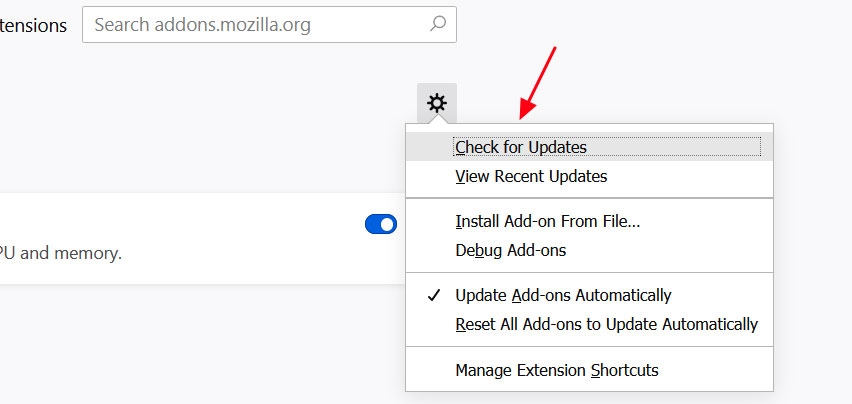Uncheck Update Add-ons Automatically
This screenshot has height=404, width=852.
pos(563,295)
